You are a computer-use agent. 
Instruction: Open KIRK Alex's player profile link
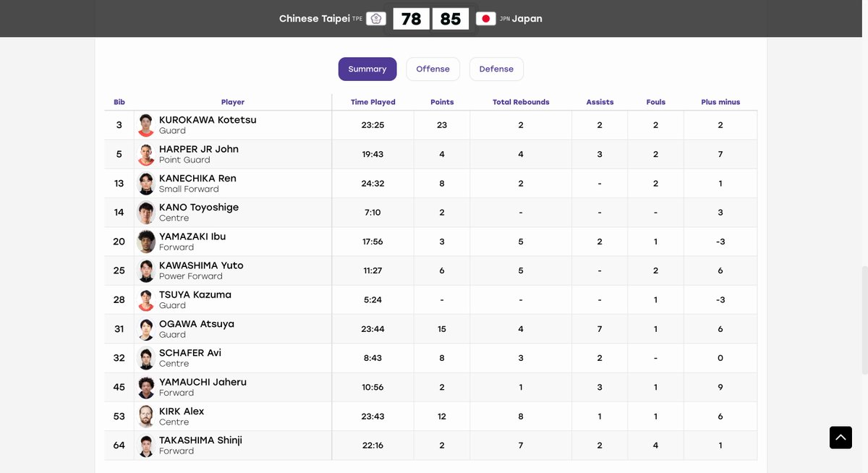tap(182, 411)
